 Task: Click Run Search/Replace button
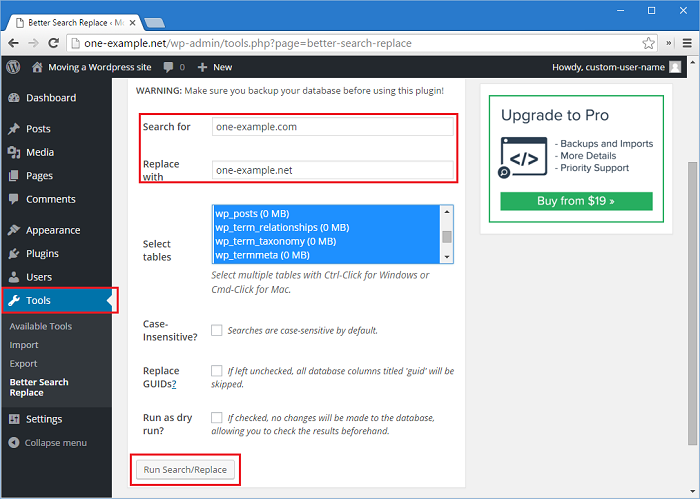pyautogui.click(x=185, y=470)
